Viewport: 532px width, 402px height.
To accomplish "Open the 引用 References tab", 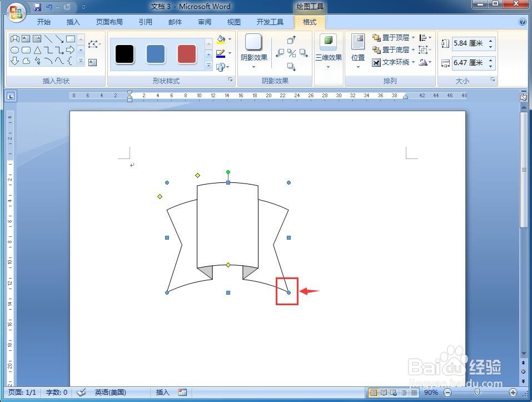I will point(146,22).
